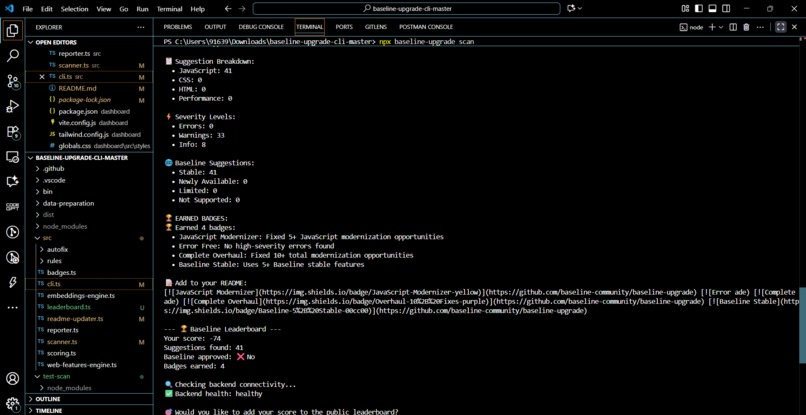The image size is (806, 415).
Task: Expand the Timeline section
Action: point(89,410)
